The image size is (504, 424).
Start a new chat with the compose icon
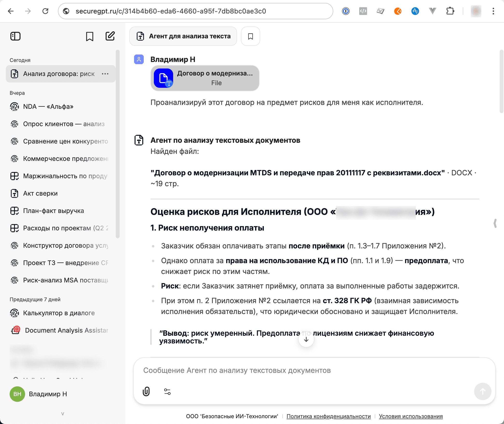tap(110, 36)
